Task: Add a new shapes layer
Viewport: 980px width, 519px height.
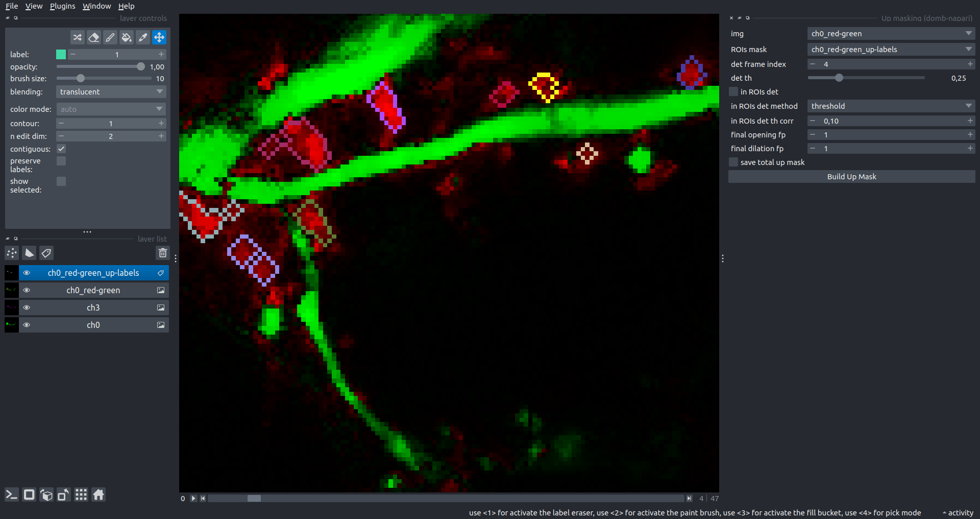Action: tap(29, 253)
